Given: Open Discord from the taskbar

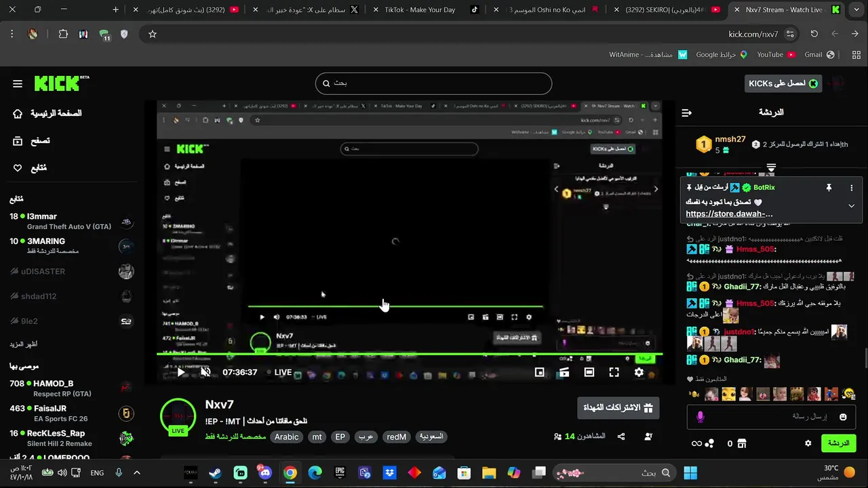Looking at the screenshot, I should 265,472.
